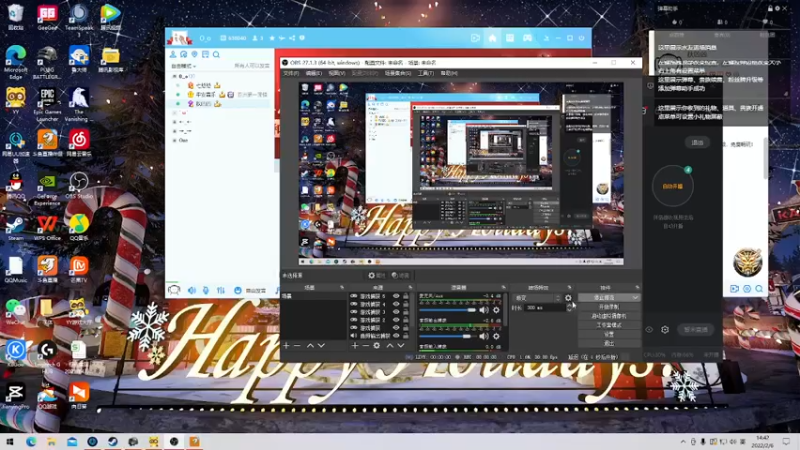The height and width of the screenshot is (450, 800).
Task: Move the scene down in the scene list
Action: pos(321,346)
